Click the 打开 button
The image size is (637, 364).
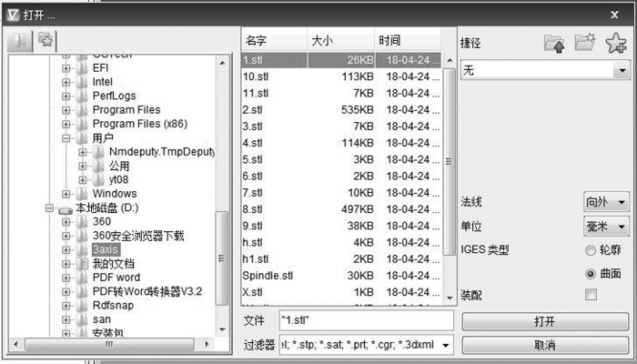545,322
